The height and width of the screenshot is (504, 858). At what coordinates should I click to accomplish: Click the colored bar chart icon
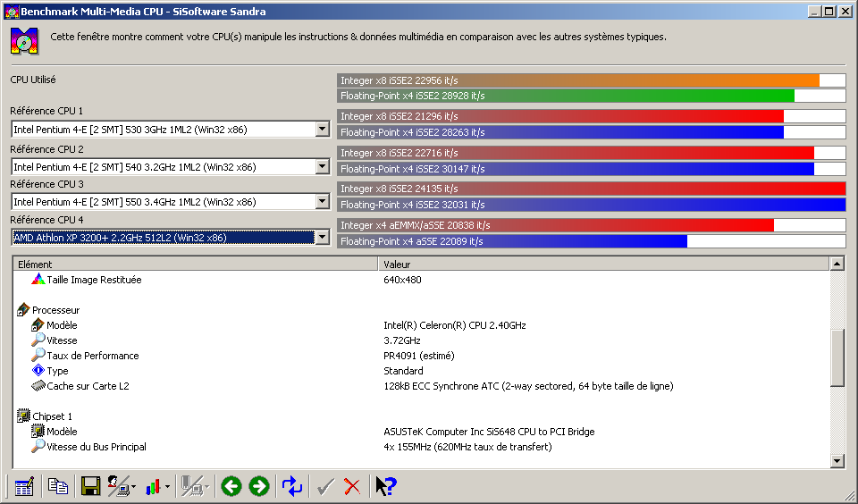(153, 486)
